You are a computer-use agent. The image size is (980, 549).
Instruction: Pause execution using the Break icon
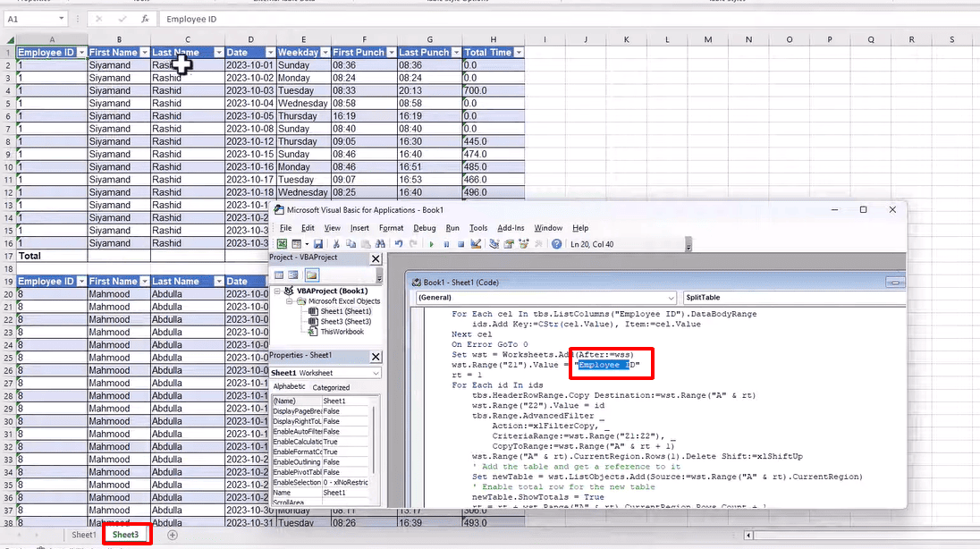pyautogui.click(x=446, y=244)
